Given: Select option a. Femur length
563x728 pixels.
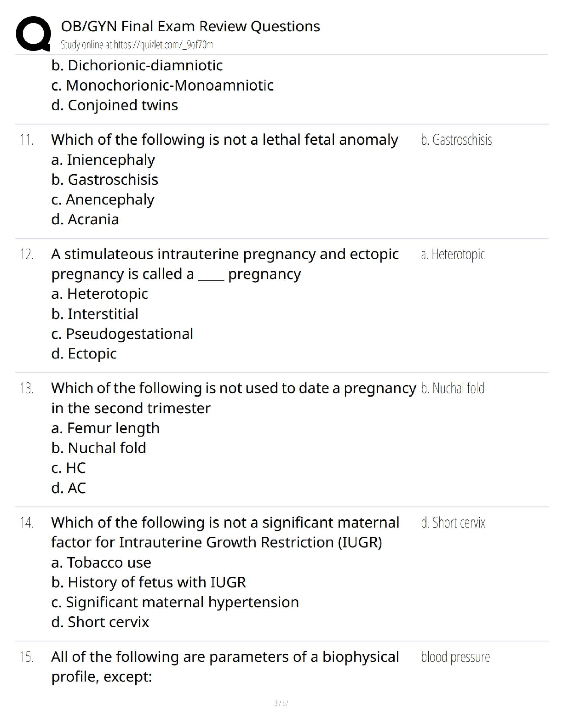Looking at the screenshot, I should pos(105,428).
